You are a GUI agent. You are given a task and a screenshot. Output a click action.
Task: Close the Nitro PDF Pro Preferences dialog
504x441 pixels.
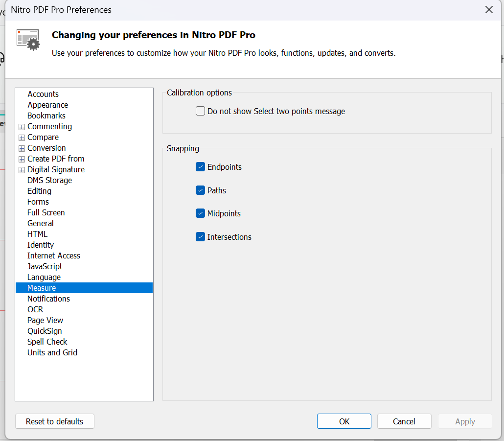click(489, 10)
